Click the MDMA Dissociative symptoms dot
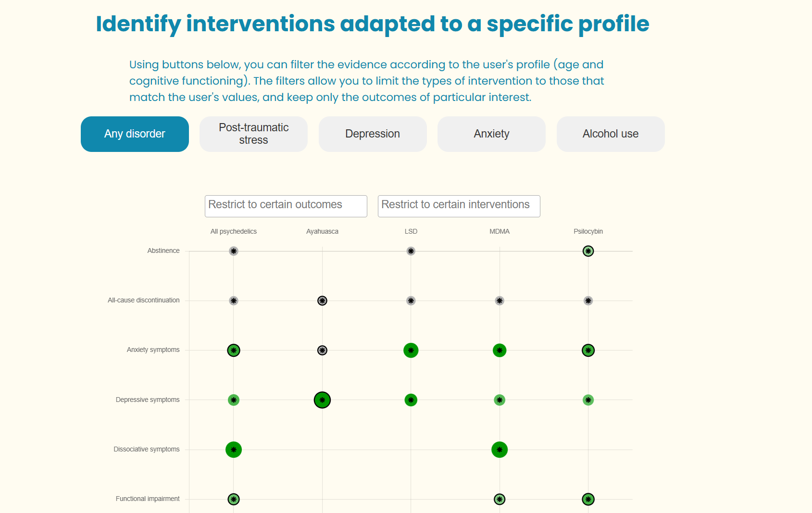The image size is (812, 513). 500,450
